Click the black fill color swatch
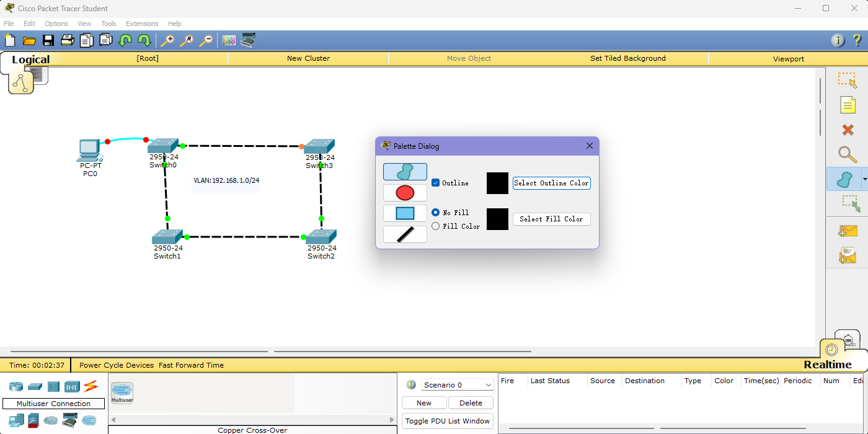 coord(497,219)
